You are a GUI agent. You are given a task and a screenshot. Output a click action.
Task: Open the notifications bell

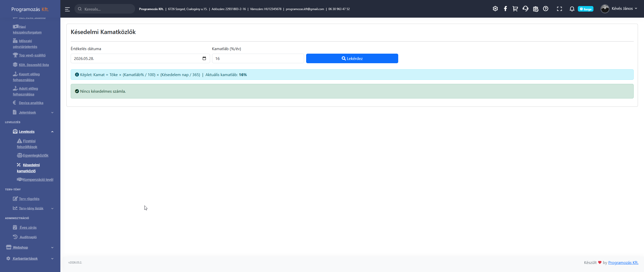(x=572, y=9)
